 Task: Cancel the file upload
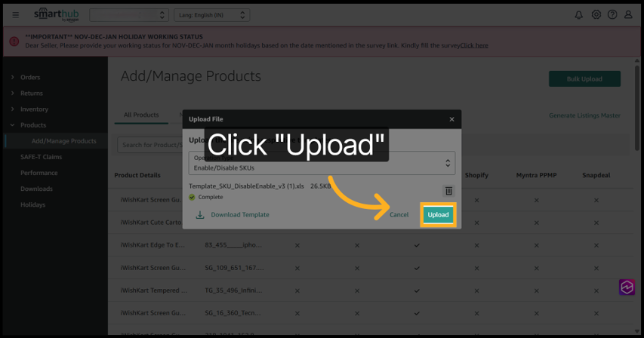tap(399, 215)
